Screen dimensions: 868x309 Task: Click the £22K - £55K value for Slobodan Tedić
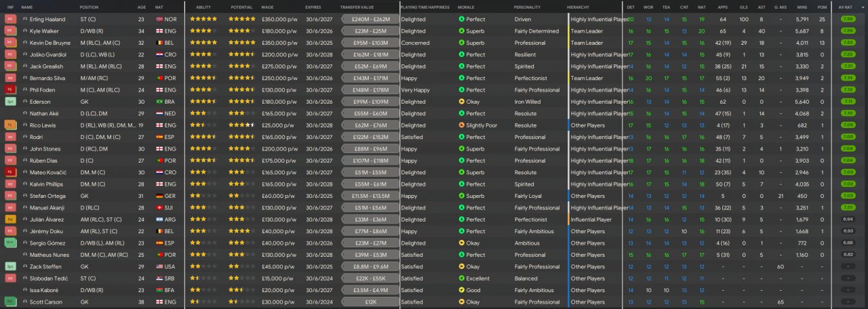coord(370,279)
